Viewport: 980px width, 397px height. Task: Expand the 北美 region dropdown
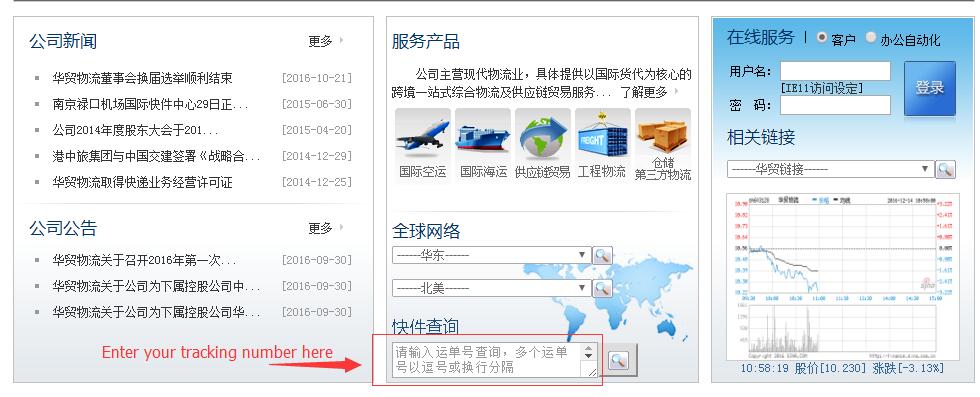point(491,288)
